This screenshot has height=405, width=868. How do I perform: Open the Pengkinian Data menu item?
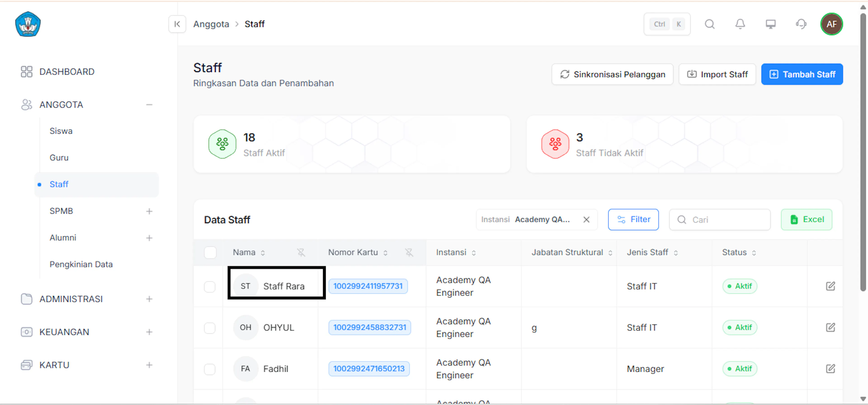click(x=81, y=264)
